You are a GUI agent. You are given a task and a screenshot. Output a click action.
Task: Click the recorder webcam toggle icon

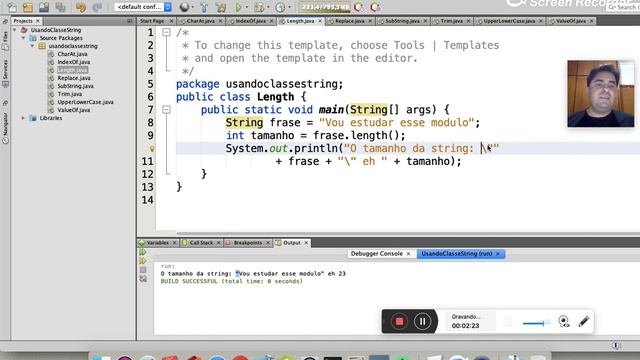click(564, 322)
